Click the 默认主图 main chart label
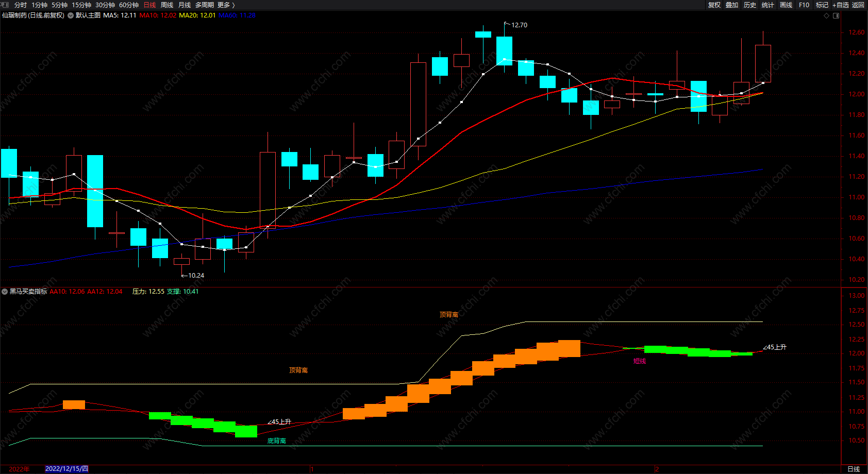This screenshot has width=868, height=474. [88, 15]
